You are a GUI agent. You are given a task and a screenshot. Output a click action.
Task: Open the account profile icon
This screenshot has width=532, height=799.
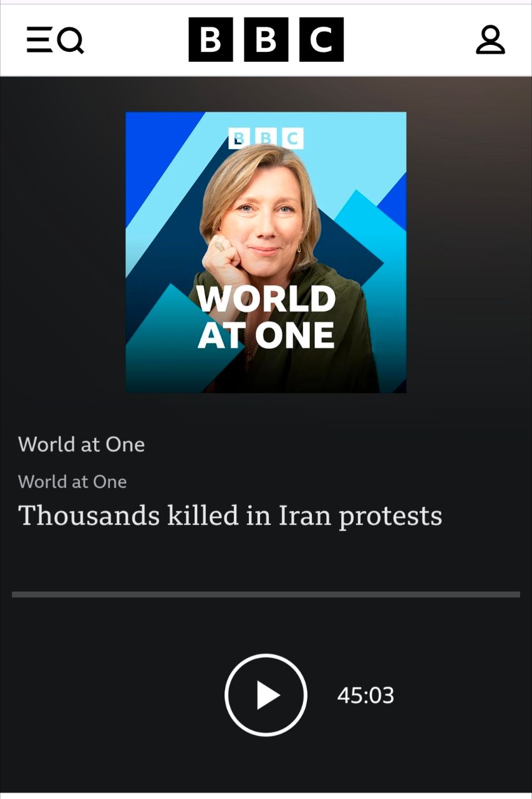490,39
